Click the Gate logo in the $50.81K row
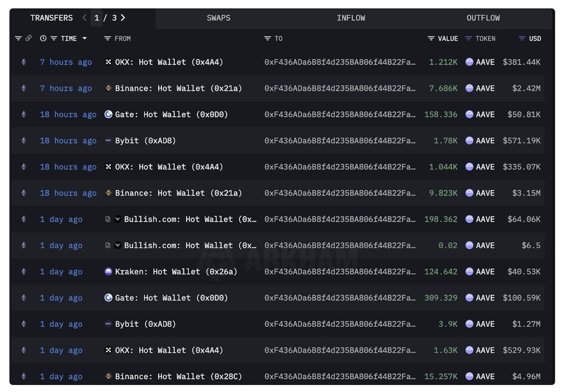 tap(109, 114)
